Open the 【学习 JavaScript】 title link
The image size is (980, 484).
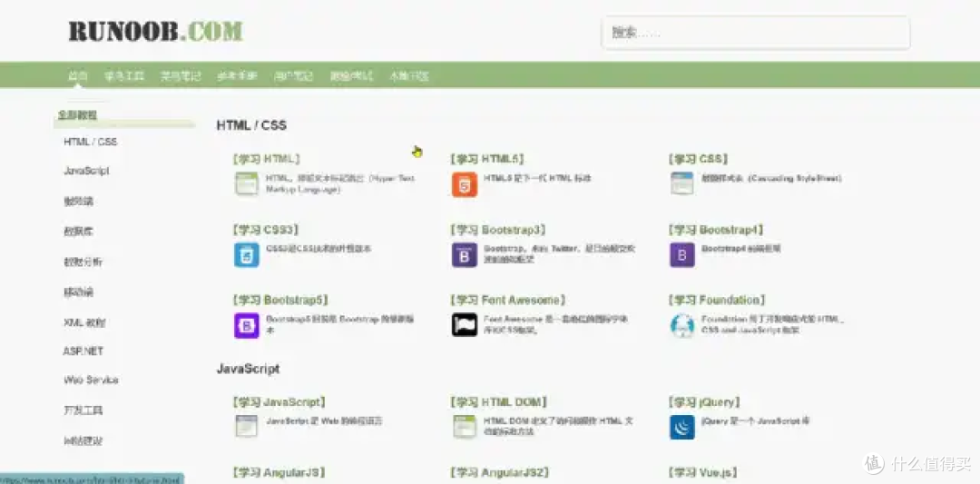pos(279,402)
